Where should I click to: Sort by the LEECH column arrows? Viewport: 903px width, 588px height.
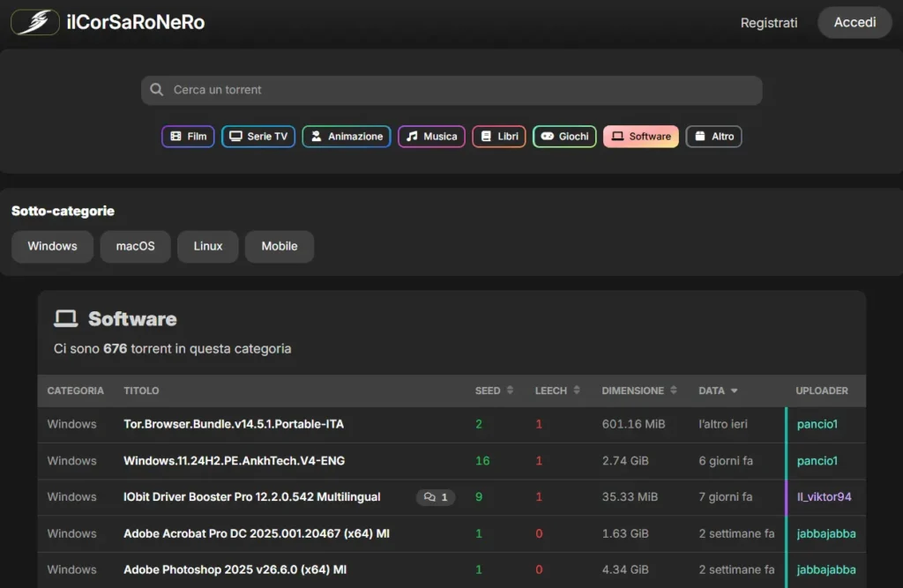click(577, 391)
